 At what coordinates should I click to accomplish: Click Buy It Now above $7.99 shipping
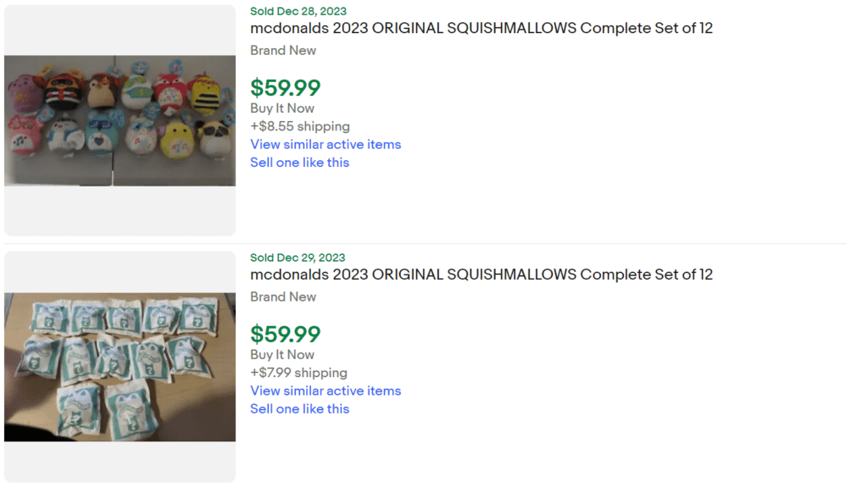coord(282,354)
